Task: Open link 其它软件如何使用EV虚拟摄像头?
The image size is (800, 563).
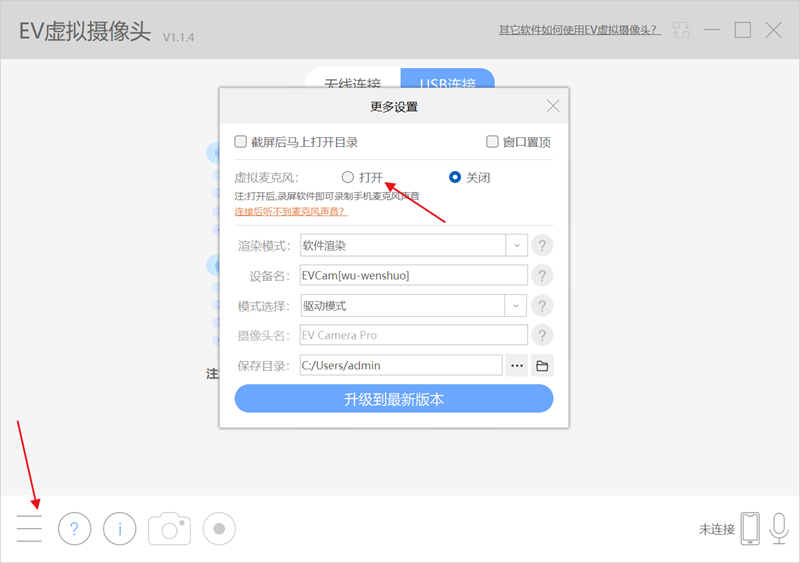Action: 580,30
